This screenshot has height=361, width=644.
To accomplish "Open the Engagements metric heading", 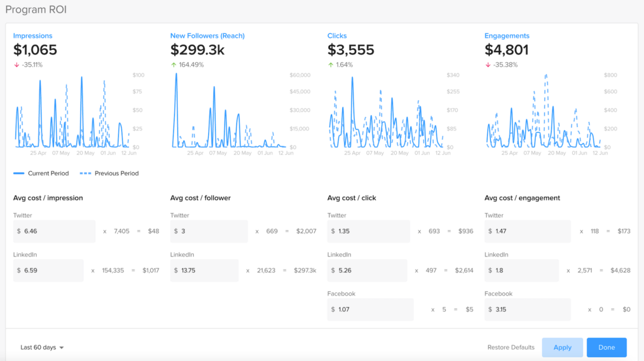I will pos(507,36).
